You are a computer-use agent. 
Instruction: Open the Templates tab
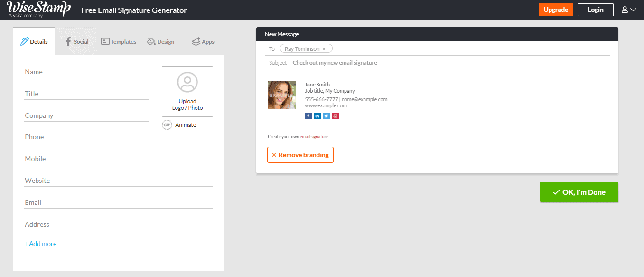point(119,42)
